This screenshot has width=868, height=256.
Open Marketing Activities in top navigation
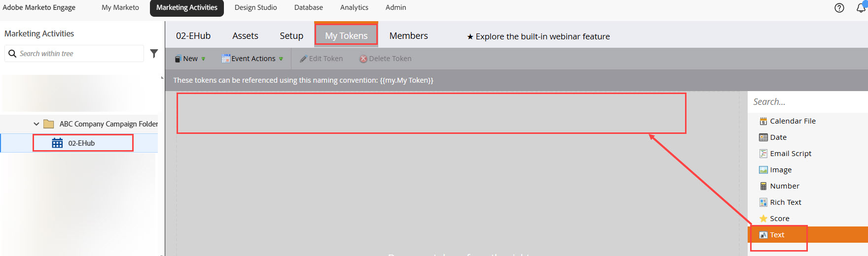(x=187, y=8)
